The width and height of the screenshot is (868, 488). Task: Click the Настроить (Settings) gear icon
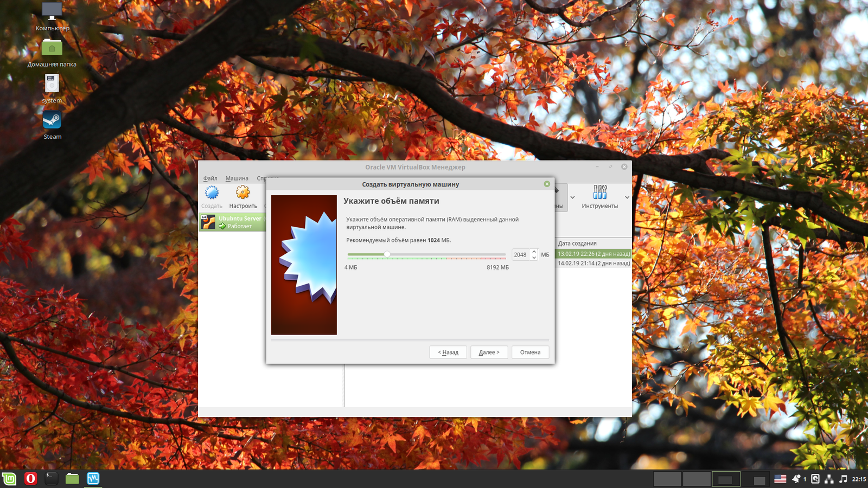(242, 192)
